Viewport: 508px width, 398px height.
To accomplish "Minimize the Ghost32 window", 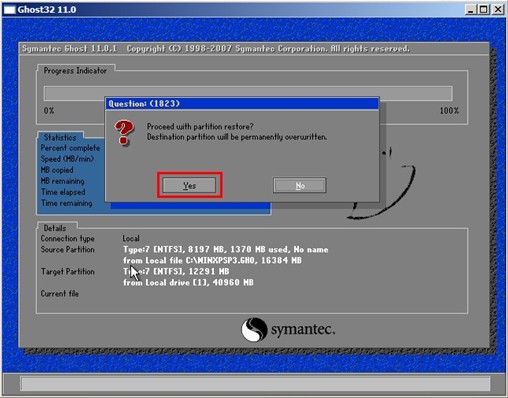I will tap(470, 9).
